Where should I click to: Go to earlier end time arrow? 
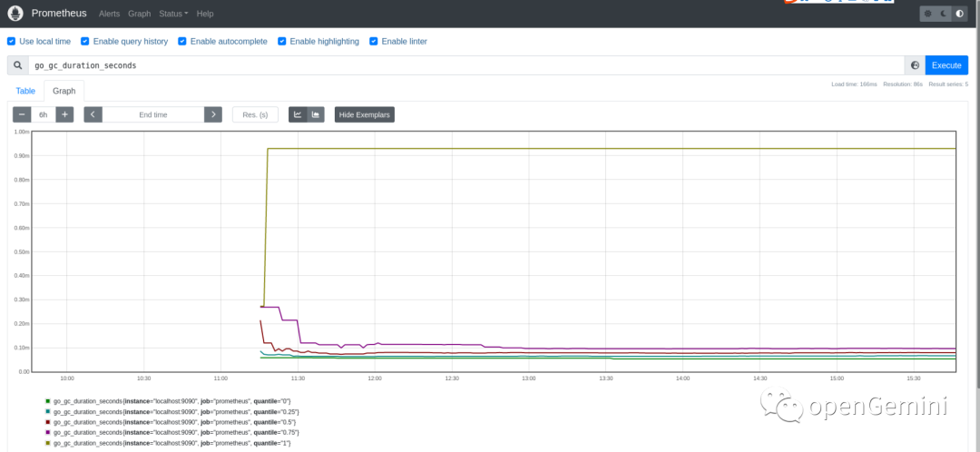pos(93,114)
